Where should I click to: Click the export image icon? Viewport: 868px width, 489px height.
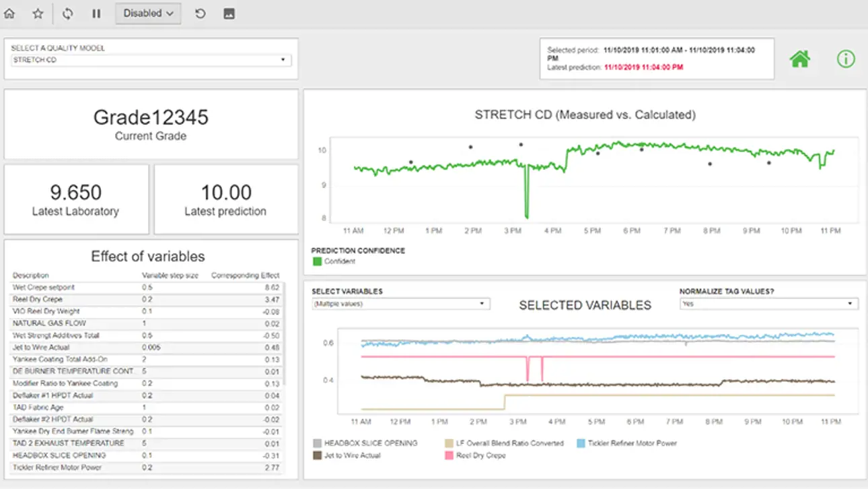(229, 13)
